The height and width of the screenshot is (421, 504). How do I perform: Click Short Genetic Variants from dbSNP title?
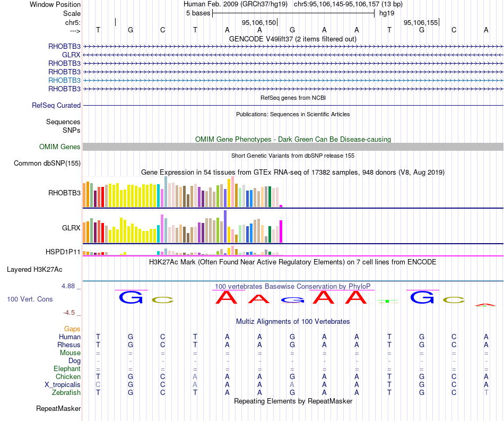pos(293,156)
